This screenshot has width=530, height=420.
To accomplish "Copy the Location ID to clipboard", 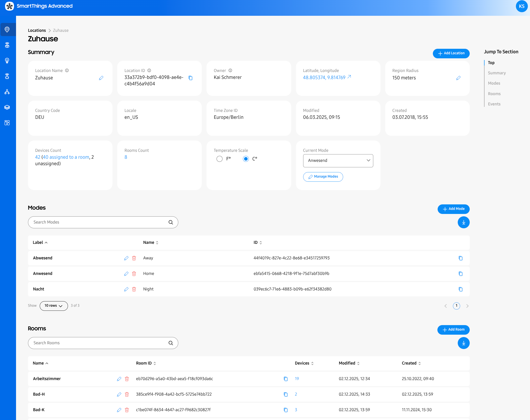I will (x=190, y=78).
